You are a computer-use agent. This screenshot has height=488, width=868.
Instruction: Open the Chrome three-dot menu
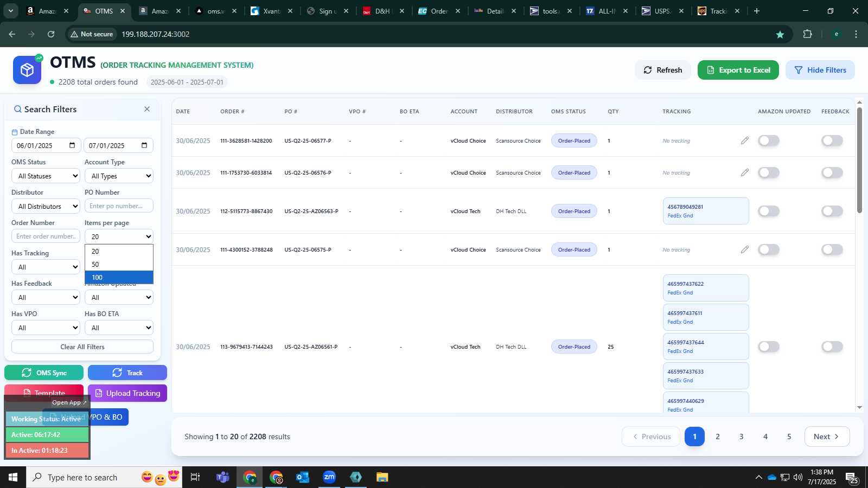click(x=856, y=34)
